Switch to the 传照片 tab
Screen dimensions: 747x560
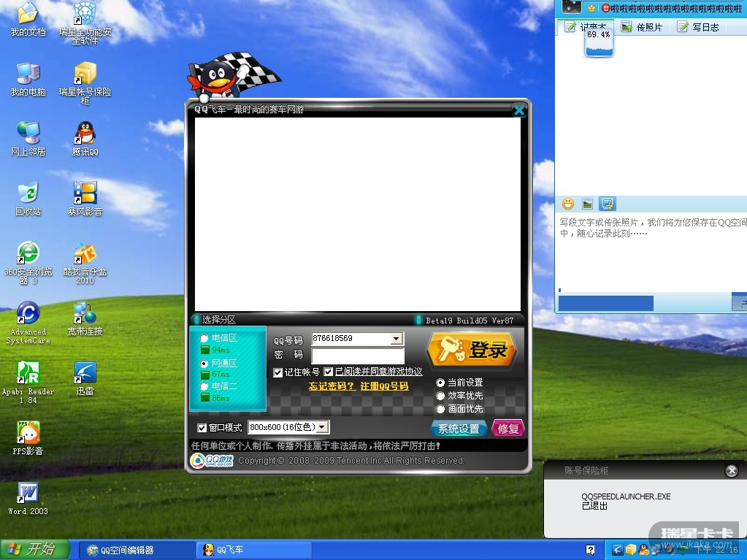tap(642, 27)
